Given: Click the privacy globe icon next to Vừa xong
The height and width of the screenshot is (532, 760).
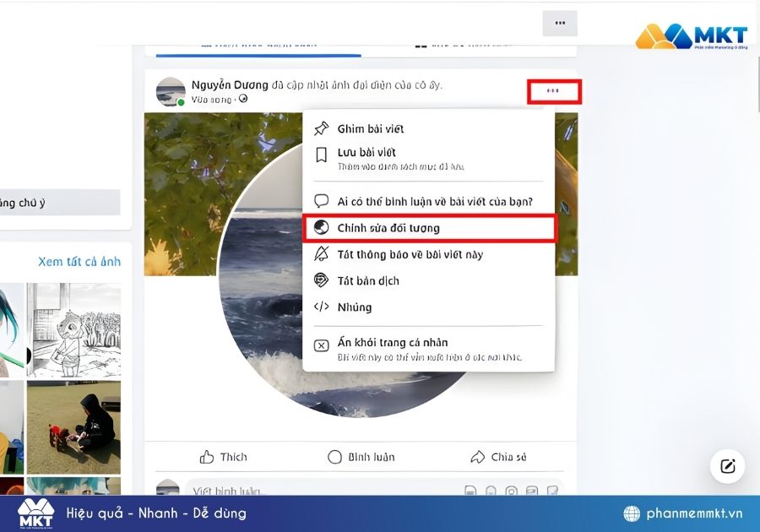Looking at the screenshot, I should [243, 99].
